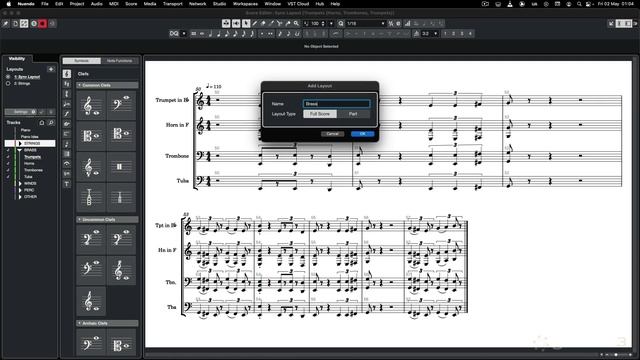Screen dimensions: 640x360
Task: Switch to the Symbols tab
Action: click(82, 61)
